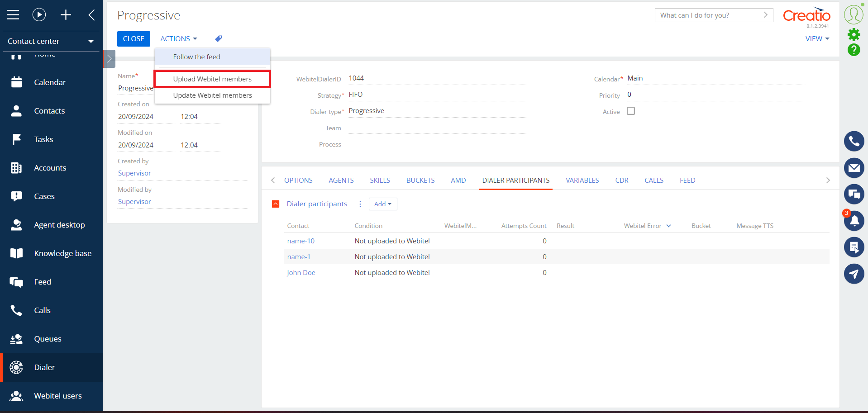
Task: Open system designer gear icon
Action: (854, 34)
